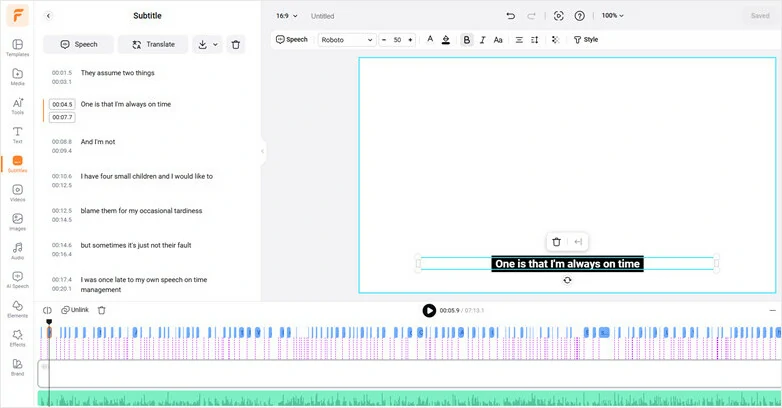Split the clip at the playhead
Screen dimensions: 782x408
[x=47, y=310]
